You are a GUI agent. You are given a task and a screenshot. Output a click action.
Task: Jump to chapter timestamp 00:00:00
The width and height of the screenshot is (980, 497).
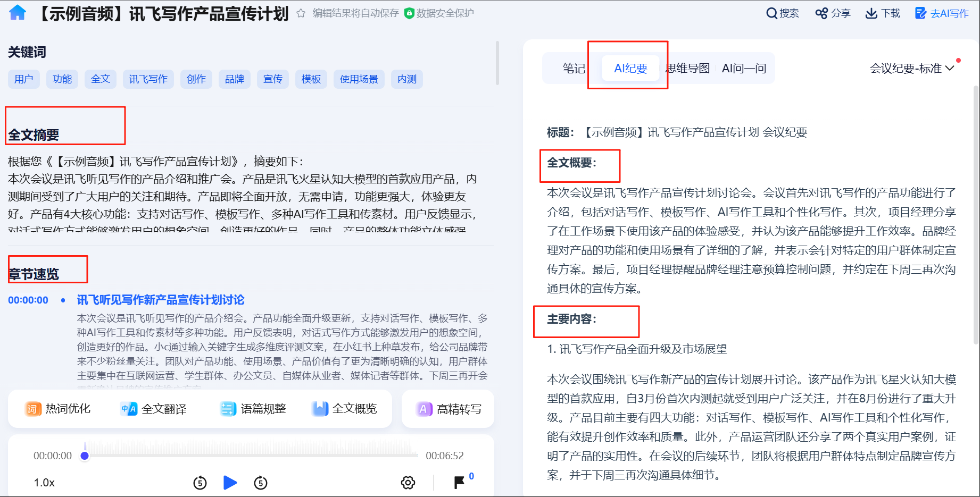(28, 300)
